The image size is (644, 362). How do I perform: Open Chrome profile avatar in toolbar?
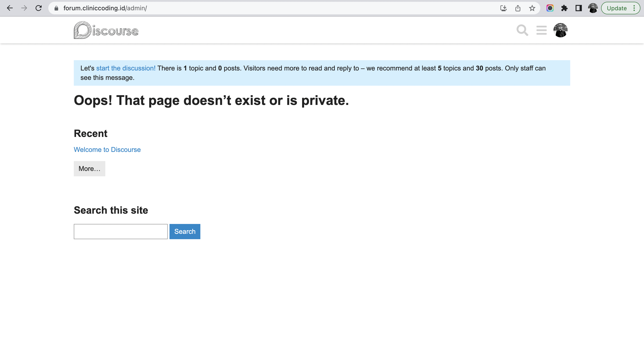pos(593,8)
